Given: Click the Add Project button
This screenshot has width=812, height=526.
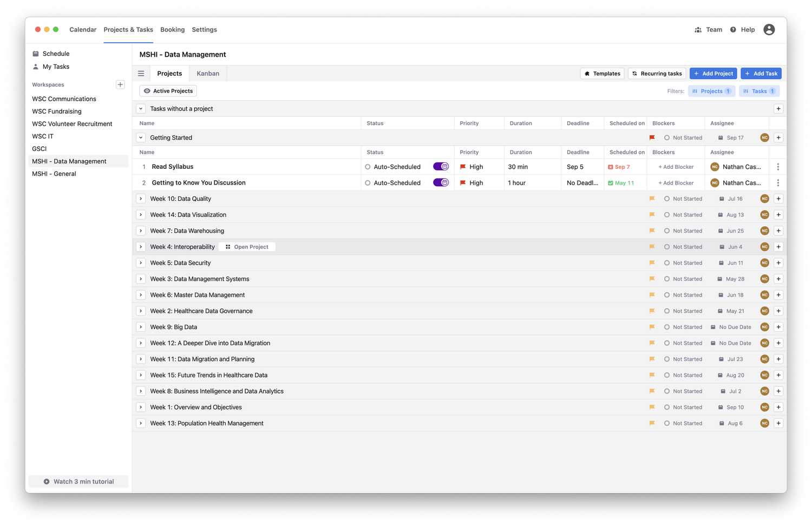Looking at the screenshot, I should (713, 73).
